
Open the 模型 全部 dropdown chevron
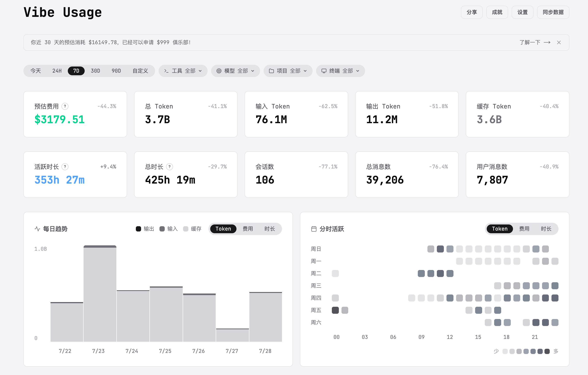(253, 71)
